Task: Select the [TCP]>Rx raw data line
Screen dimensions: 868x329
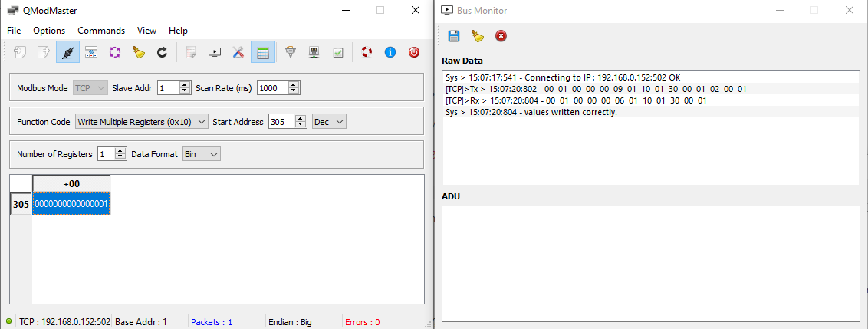Action: pyautogui.click(x=650, y=100)
